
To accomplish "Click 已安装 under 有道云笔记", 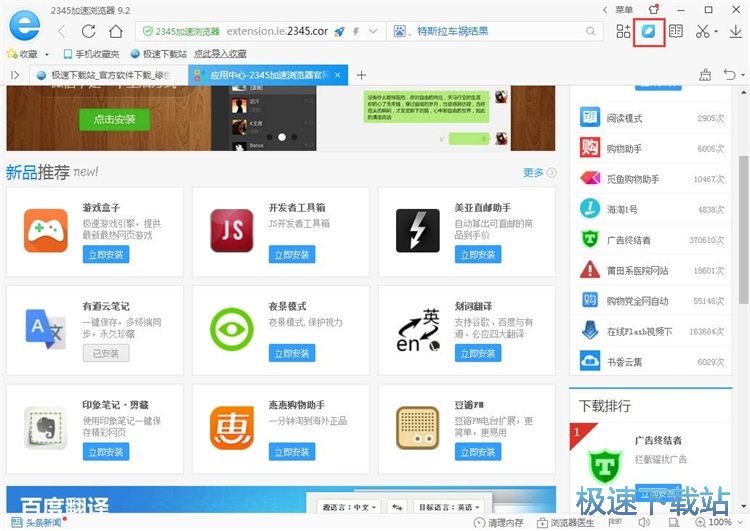I will [x=106, y=354].
